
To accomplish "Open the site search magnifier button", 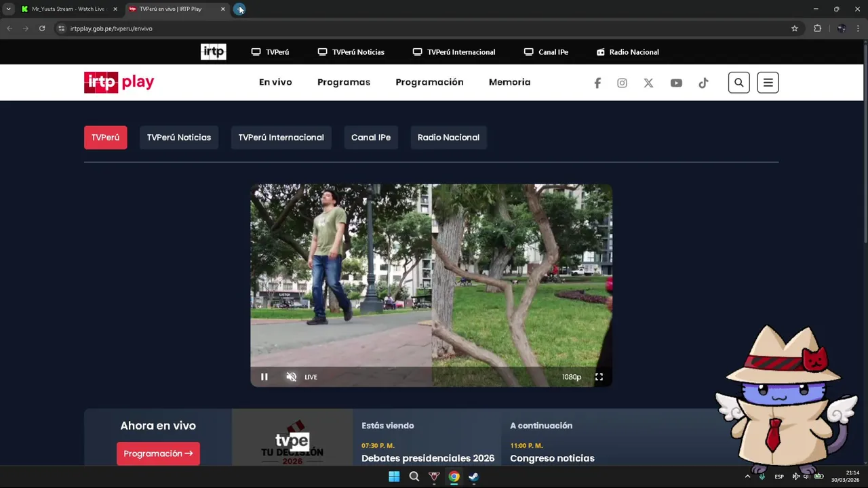I will click(738, 83).
